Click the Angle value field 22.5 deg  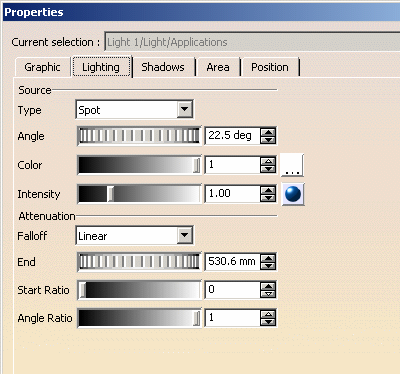point(232,136)
